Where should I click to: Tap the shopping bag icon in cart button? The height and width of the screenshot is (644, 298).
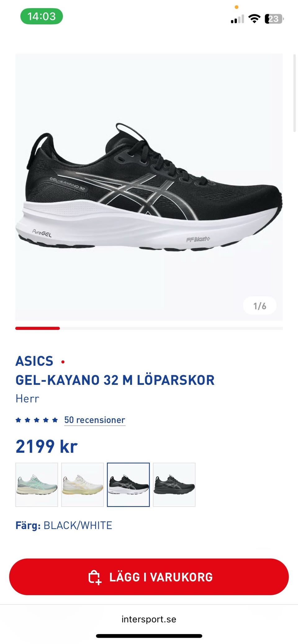95,577
